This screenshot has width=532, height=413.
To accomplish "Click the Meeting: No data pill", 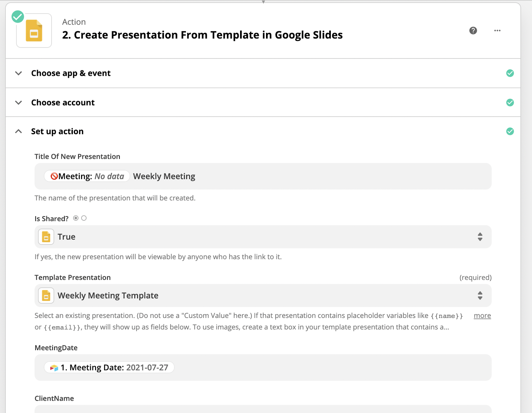I will click(x=87, y=176).
